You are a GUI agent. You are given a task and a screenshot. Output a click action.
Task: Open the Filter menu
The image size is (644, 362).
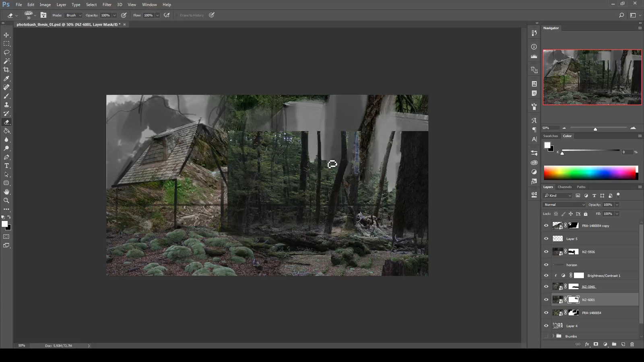(x=107, y=4)
